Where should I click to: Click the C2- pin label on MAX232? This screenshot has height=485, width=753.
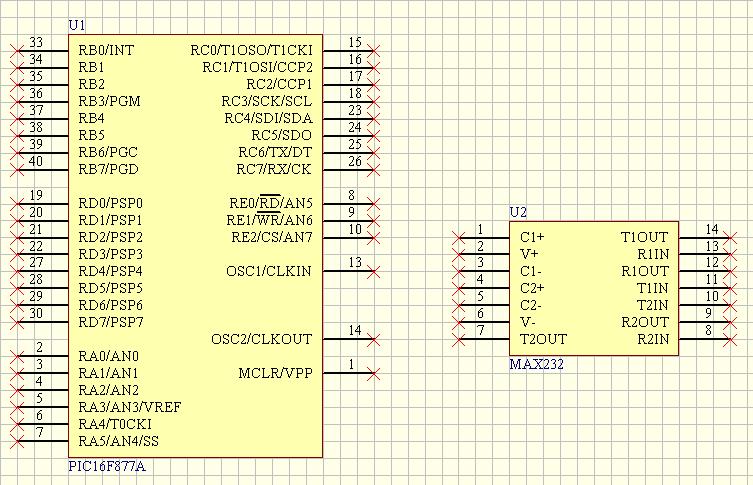point(531,305)
